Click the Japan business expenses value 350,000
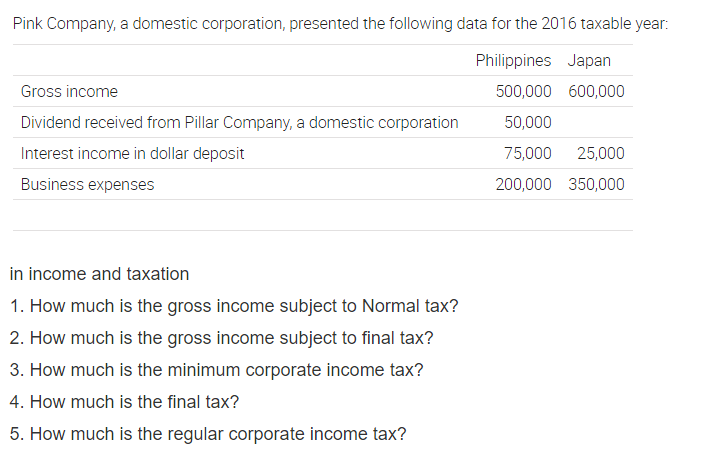The width and height of the screenshot is (705, 461). (596, 185)
